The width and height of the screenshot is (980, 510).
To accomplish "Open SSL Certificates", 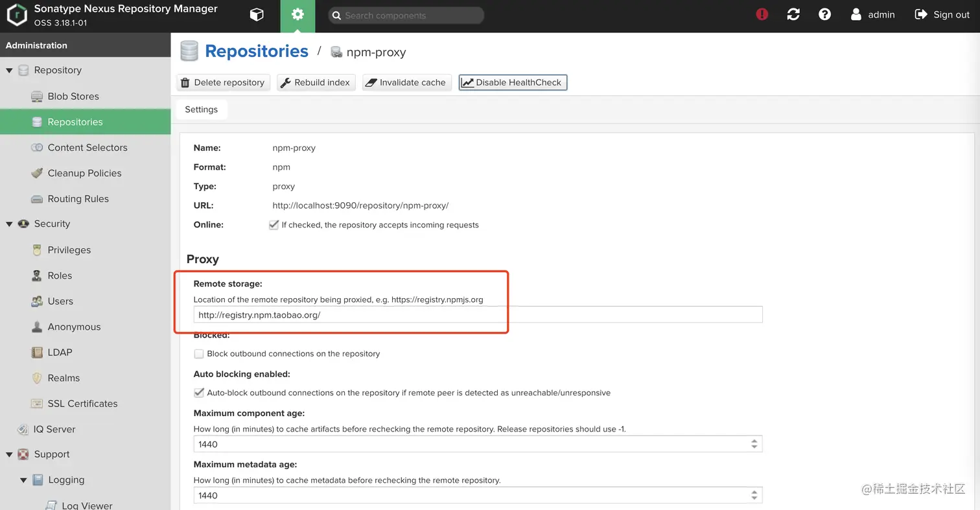I will [82, 404].
